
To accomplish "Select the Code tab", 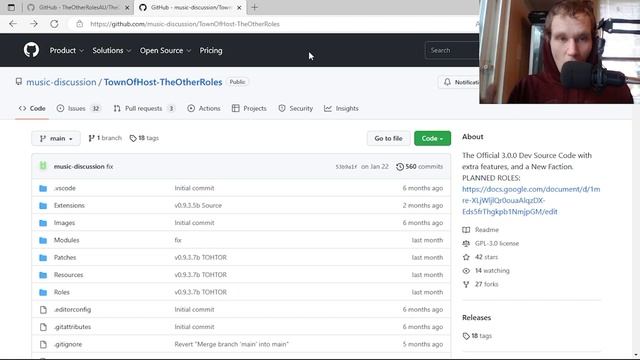I will (x=32, y=109).
